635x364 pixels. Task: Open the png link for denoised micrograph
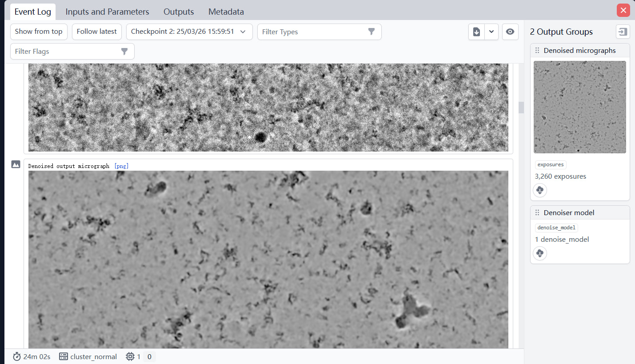tap(121, 166)
